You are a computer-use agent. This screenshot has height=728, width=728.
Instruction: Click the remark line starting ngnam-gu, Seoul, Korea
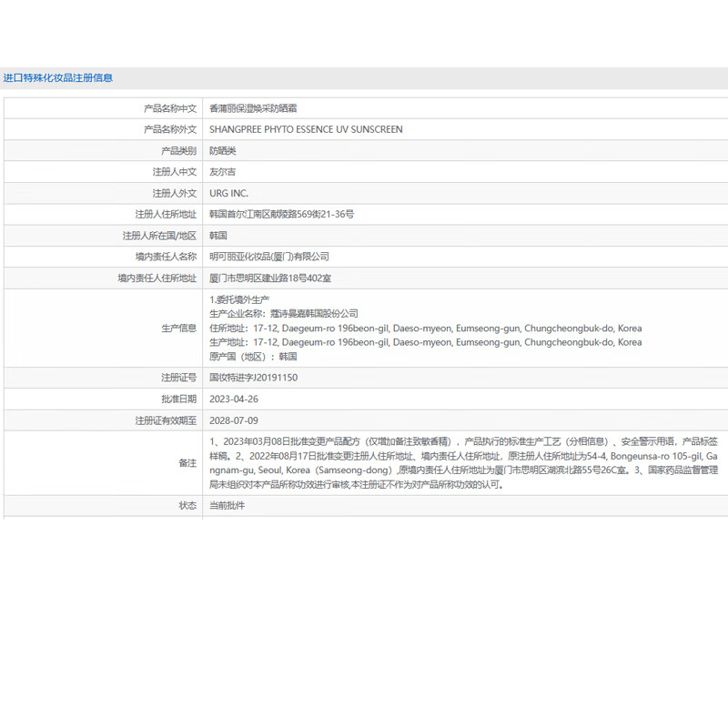[x=463, y=470]
